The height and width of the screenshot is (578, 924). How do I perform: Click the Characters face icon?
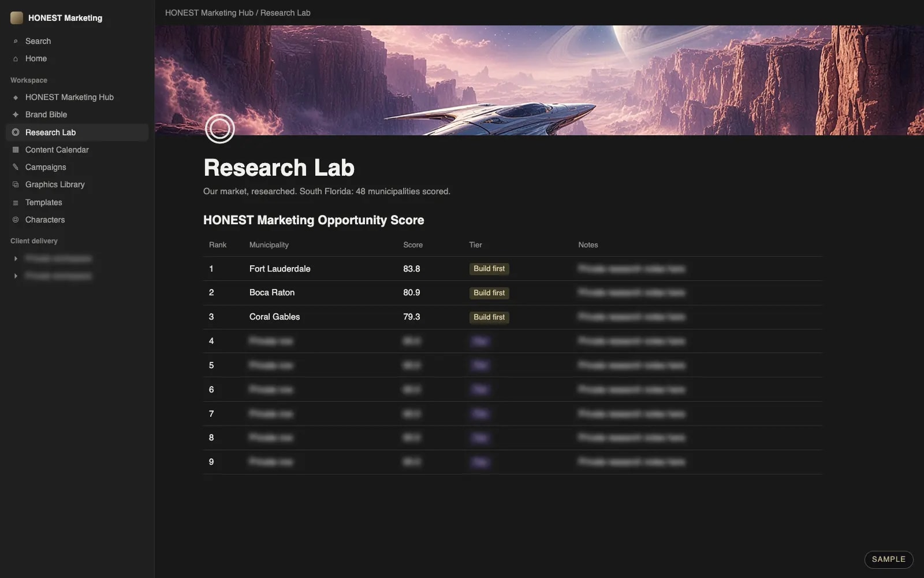(16, 220)
